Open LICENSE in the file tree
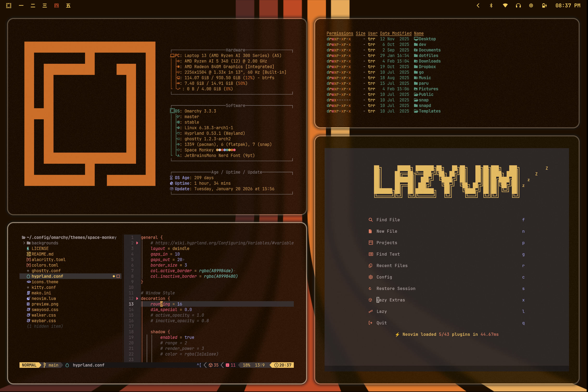 tap(40, 249)
